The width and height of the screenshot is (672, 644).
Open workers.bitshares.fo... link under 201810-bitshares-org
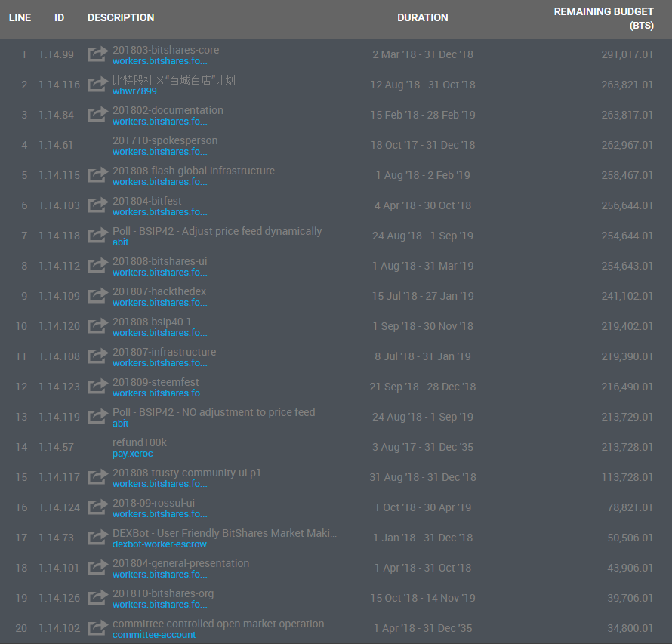160,605
